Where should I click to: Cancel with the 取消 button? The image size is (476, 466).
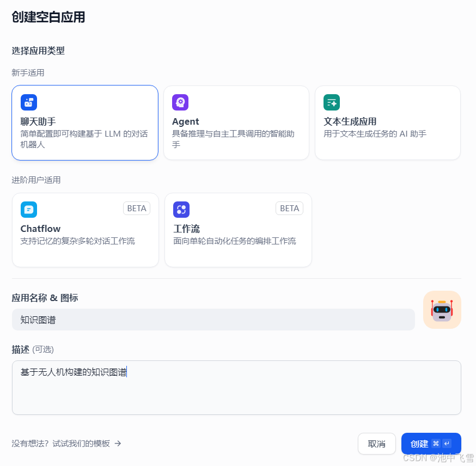377,444
